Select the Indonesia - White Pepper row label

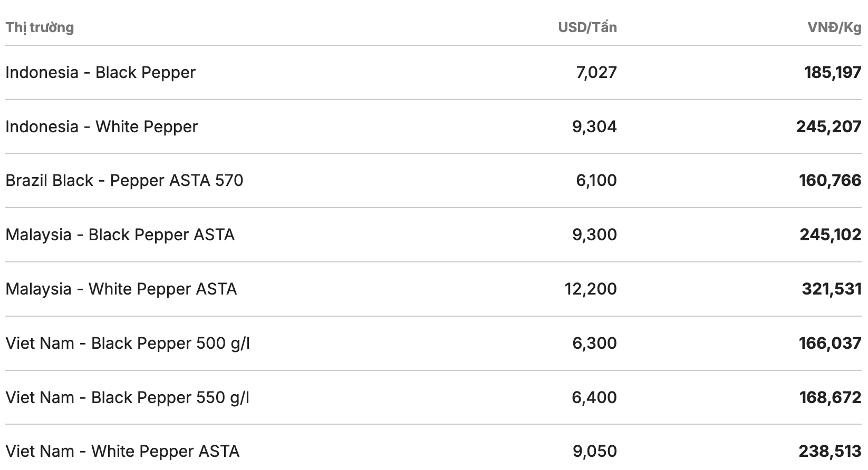101,127
